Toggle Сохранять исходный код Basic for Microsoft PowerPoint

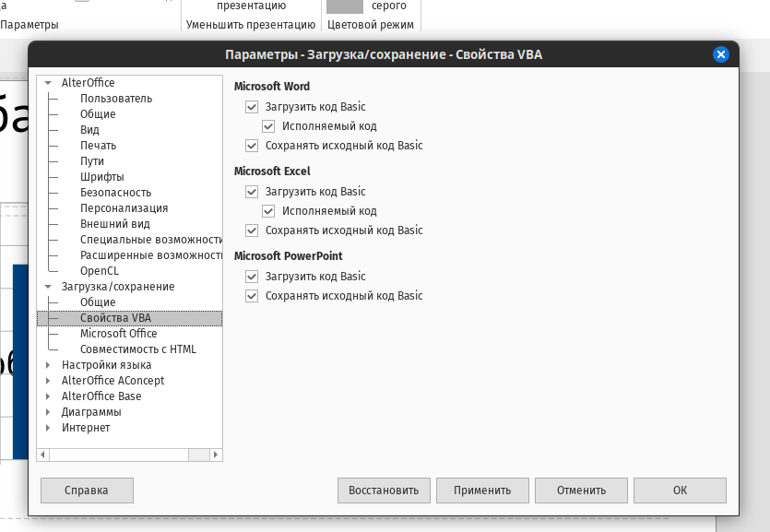coord(252,296)
